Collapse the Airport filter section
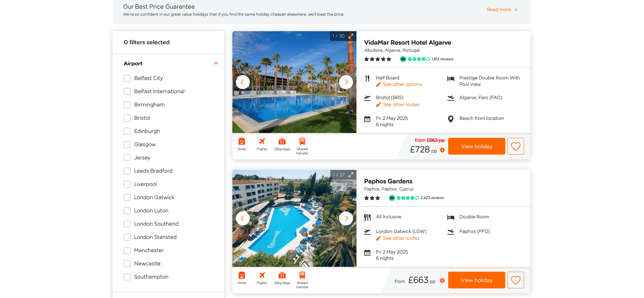644x298 pixels. 216,64
